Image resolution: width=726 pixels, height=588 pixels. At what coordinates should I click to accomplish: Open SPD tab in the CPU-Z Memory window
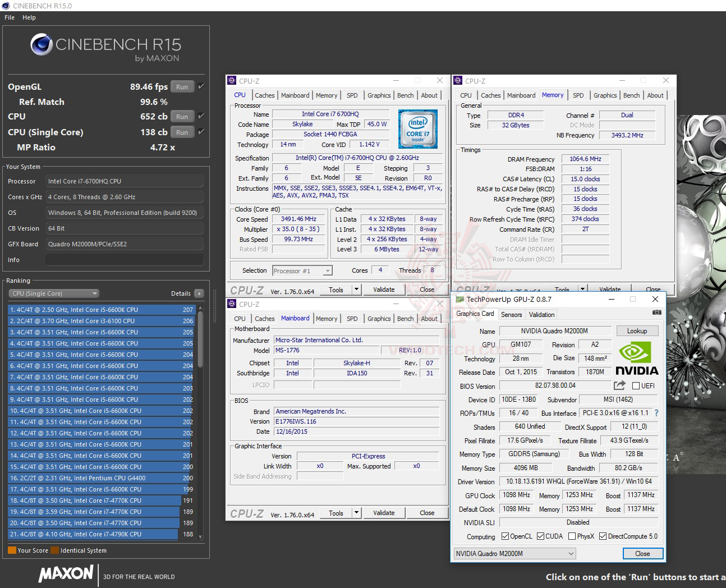point(578,95)
